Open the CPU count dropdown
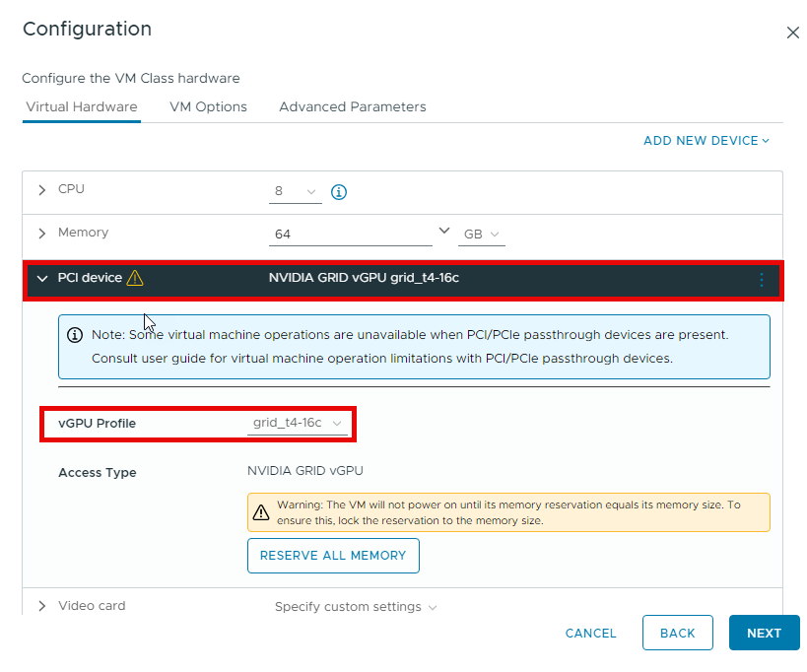This screenshot has height=672, width=807. pos(295,191)
